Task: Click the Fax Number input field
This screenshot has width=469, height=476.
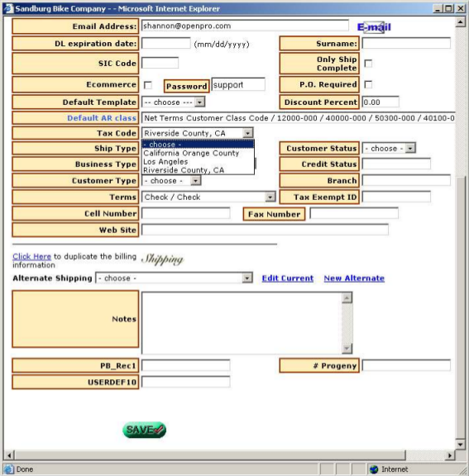Action: [354, 213]
